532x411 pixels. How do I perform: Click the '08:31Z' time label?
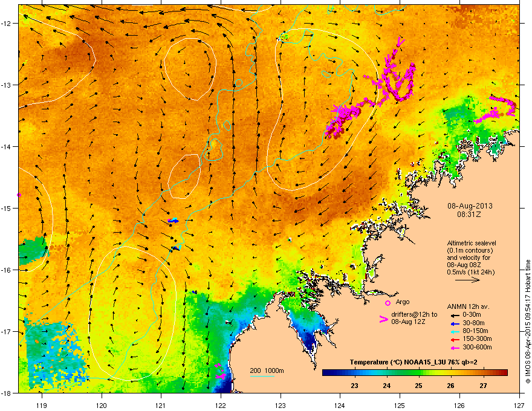[x=469, y=215]
